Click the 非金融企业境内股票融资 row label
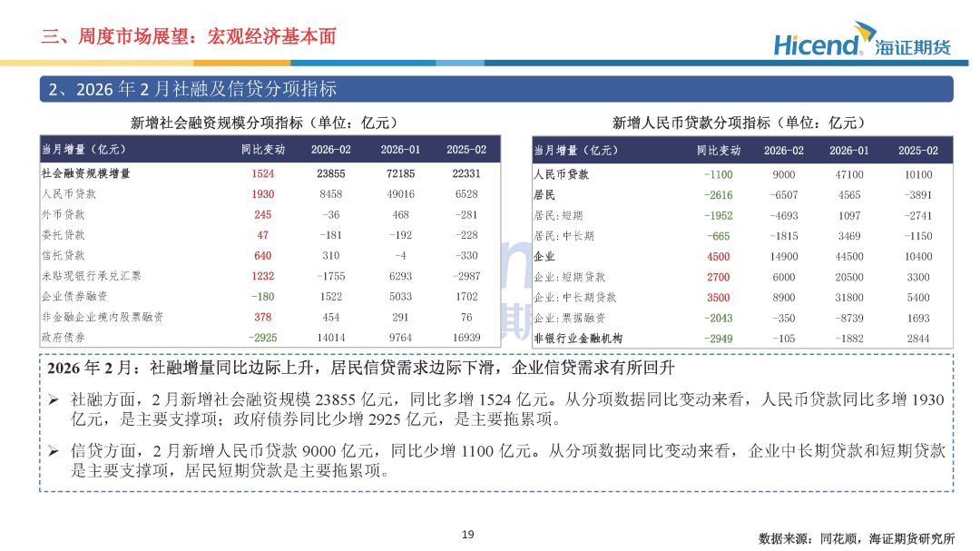The image size is (980, 551). pyautogui.click(x=103, y=317)
